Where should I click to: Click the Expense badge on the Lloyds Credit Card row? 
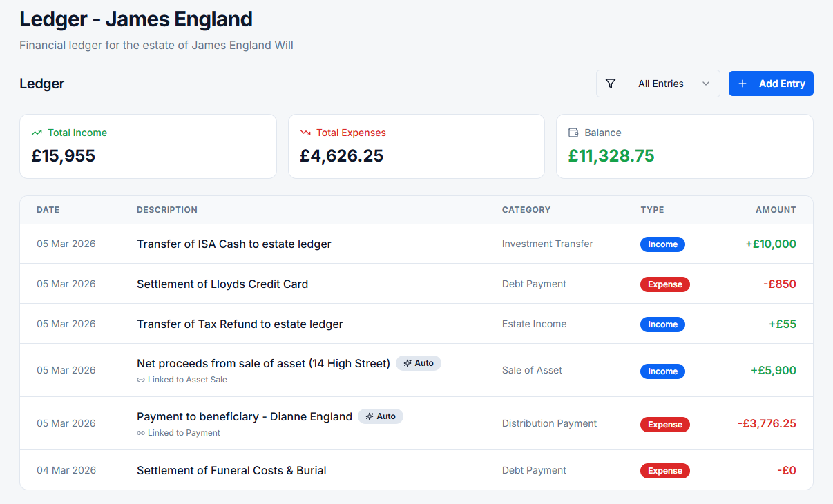coord(664,284)
